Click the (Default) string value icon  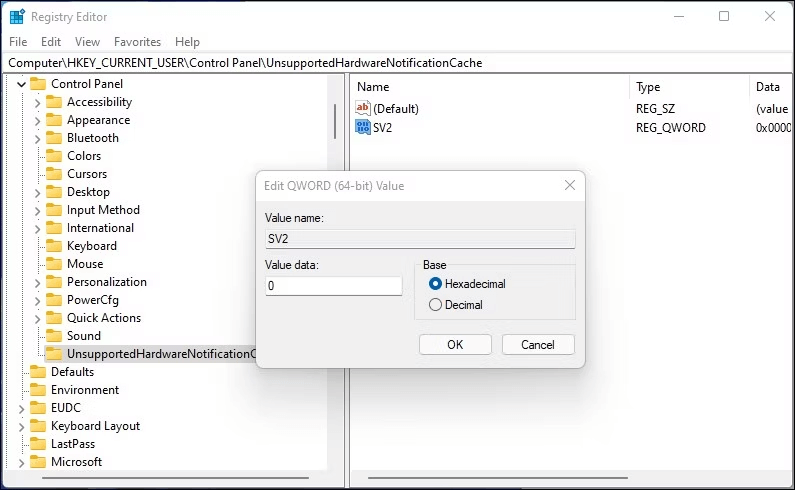[x=363, y=108]
